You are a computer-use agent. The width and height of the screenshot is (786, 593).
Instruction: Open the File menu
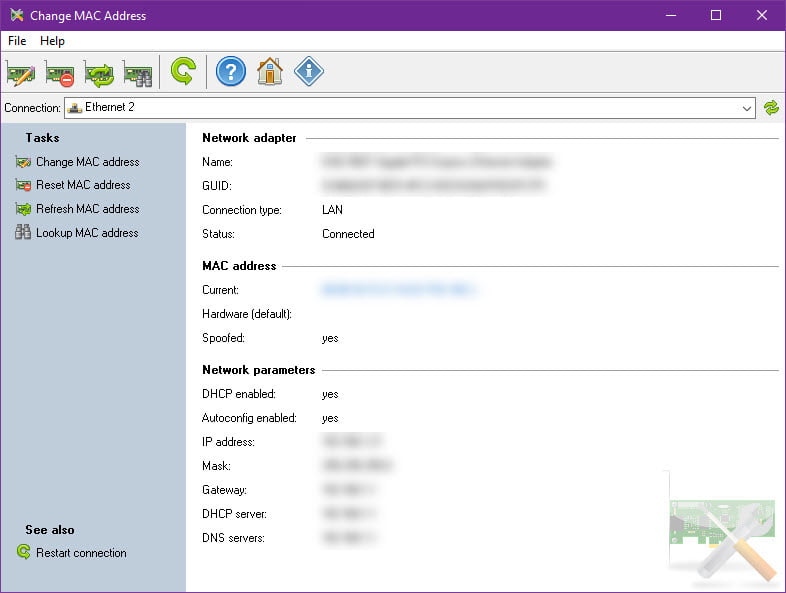pos(17,41)
